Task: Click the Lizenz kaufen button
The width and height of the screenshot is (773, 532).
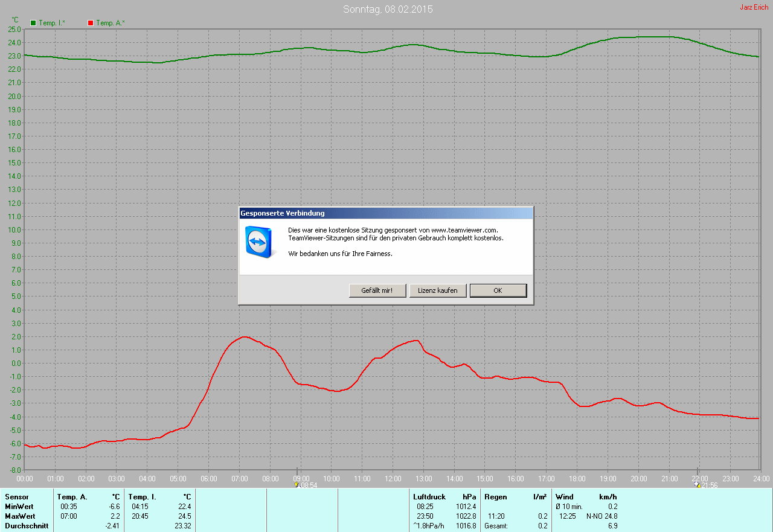Action: pyautogui.click(x=438, y=290)
